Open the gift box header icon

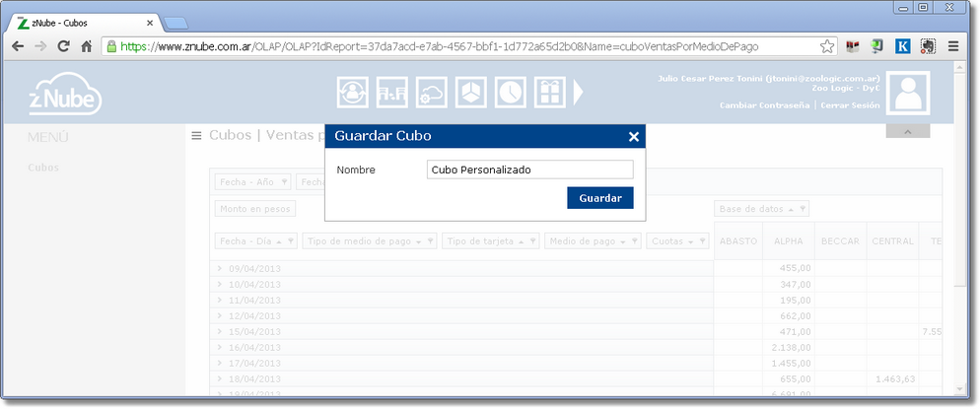[x=549, y=92]
